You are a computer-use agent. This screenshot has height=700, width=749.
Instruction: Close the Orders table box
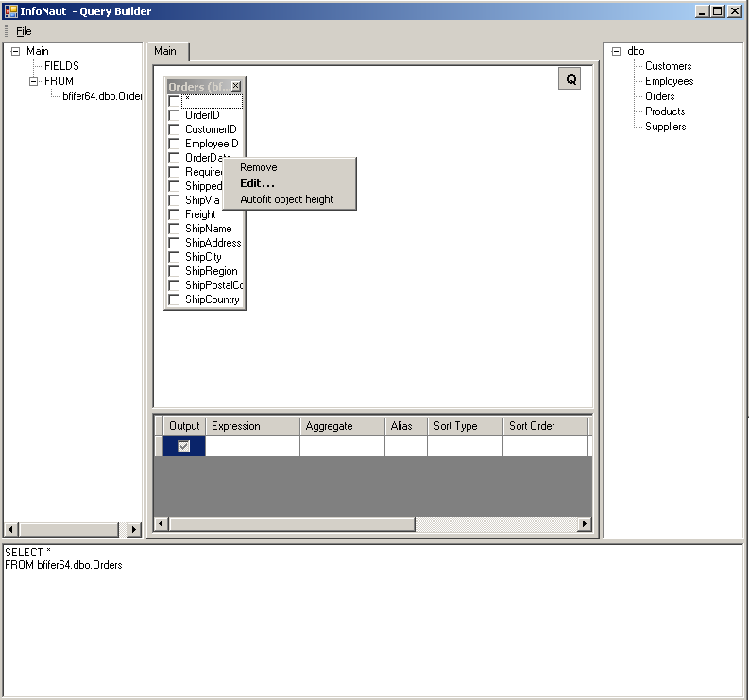pyautogui.click(x=236, y=86)
